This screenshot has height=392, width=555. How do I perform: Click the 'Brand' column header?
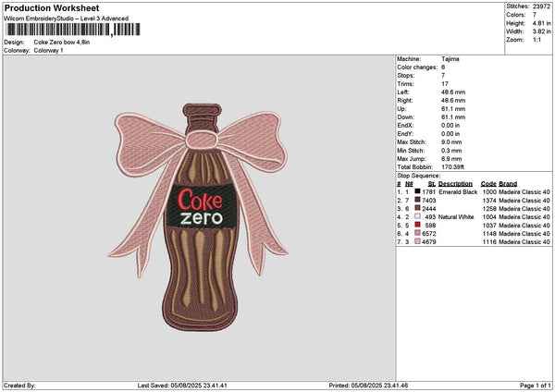click(x=508, y=184)
